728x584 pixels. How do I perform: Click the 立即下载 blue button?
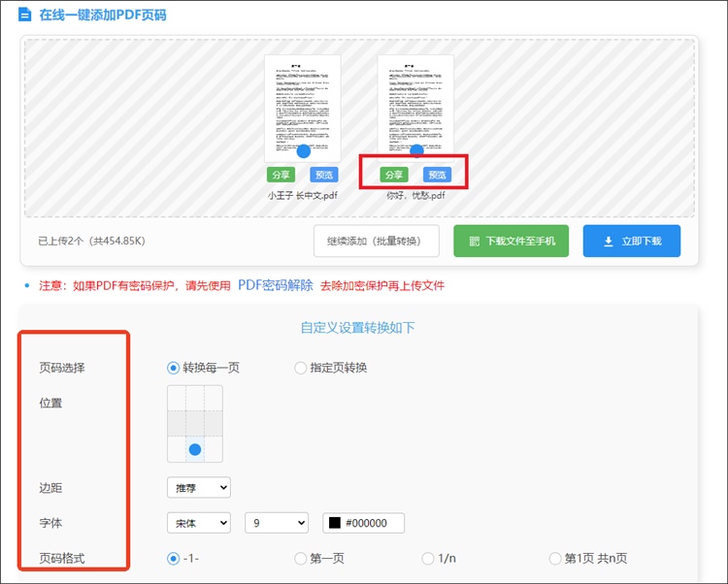pyautogui.click(x=632, y=241)
